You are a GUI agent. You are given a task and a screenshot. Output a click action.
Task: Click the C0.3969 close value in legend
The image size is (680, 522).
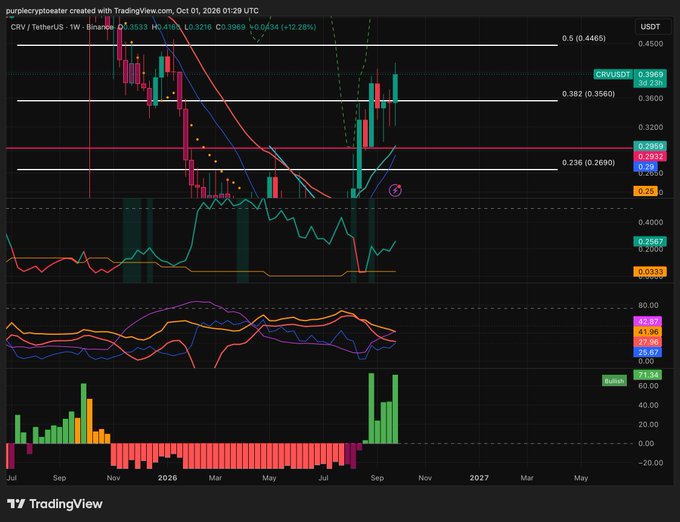(x=230, y=27)
